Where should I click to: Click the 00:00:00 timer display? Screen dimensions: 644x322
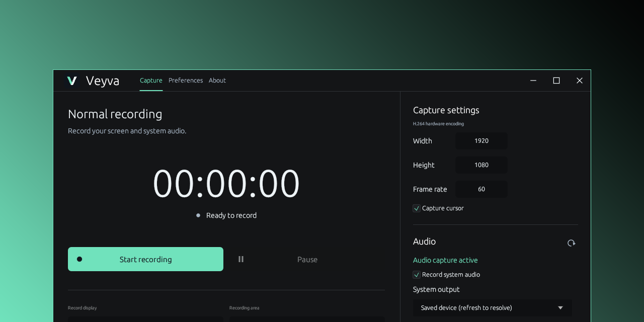(x=226, y=184)
